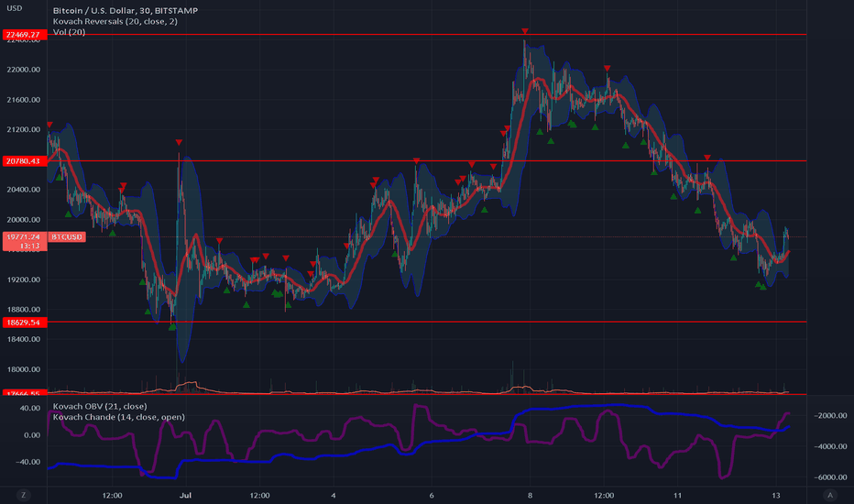The height and width of the screenshot is (504, 854).
Task: Click the -40.00 Chande axis value
Action: click(x=28, y=462)
